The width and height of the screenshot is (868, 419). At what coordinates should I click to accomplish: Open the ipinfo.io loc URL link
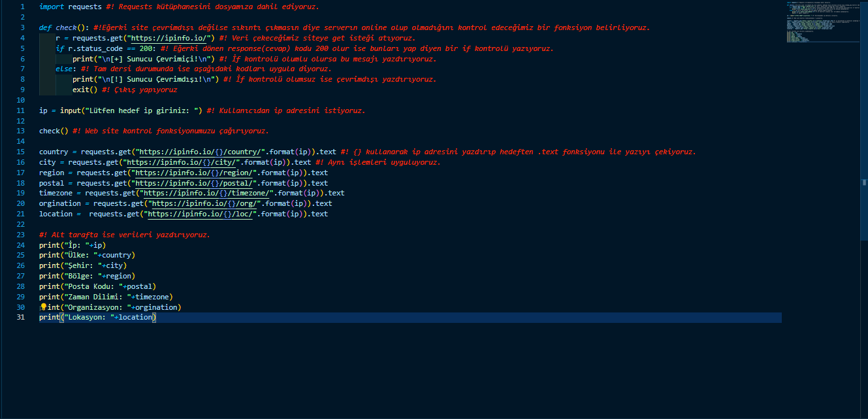pyautogui.click(x=199, y=214)
